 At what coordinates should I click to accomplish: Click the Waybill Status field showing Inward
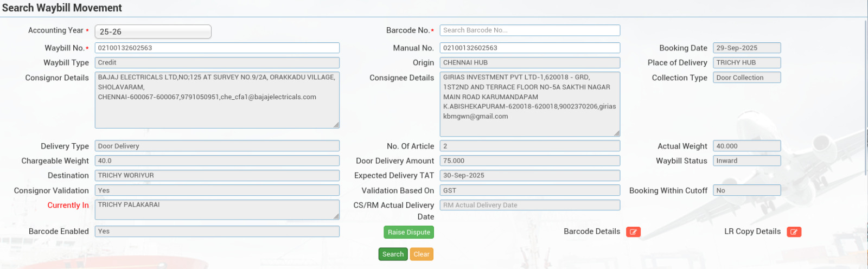coord(746,161)
